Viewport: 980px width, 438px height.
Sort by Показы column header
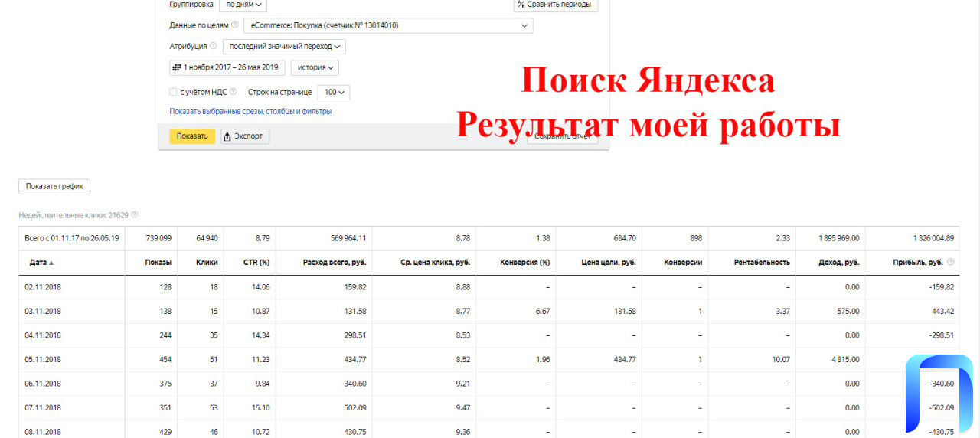tap(158, 262)
